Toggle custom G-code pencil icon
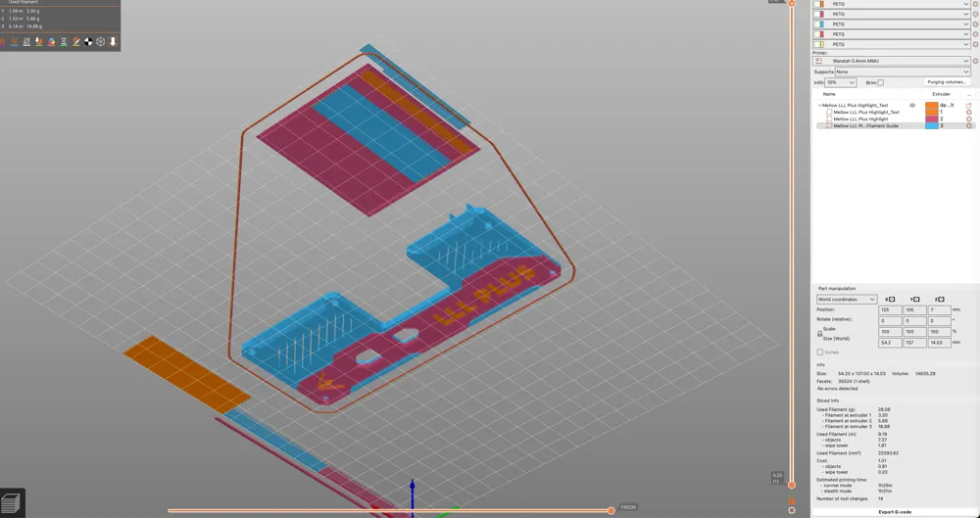Viewport: 980px width, 518px height. [75, 42]
